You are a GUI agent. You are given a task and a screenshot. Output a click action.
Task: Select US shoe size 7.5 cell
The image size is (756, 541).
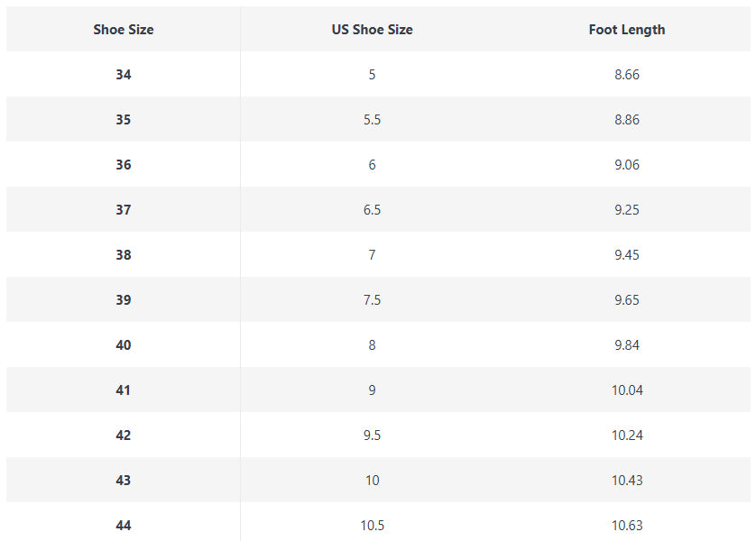(x=372, y=300)
